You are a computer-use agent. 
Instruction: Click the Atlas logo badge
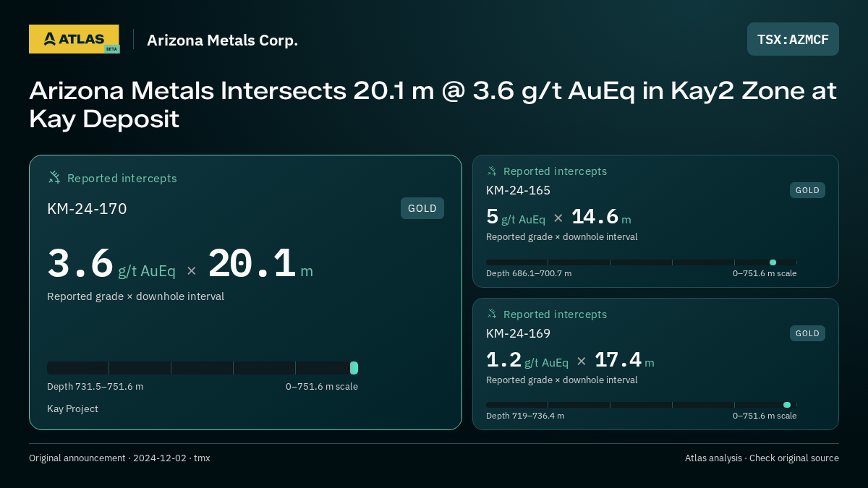coord(74,39)
